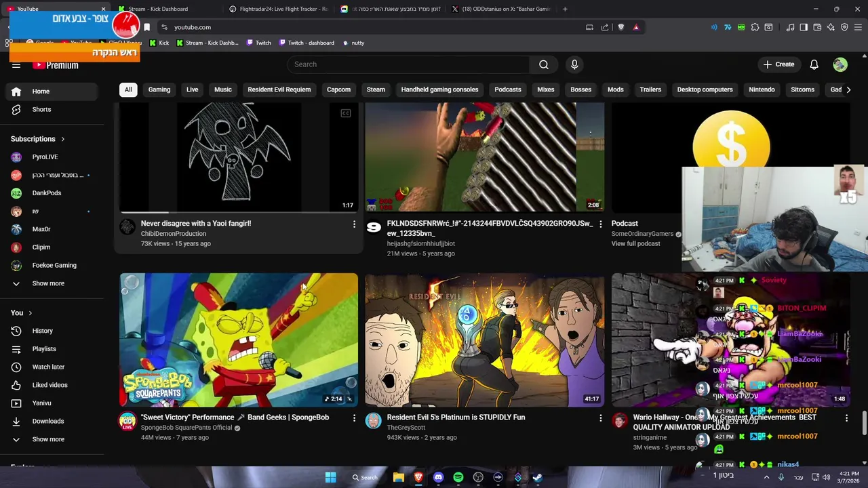Click the TheGreyScott channel name
868x488 pixels.
point(406,428)
